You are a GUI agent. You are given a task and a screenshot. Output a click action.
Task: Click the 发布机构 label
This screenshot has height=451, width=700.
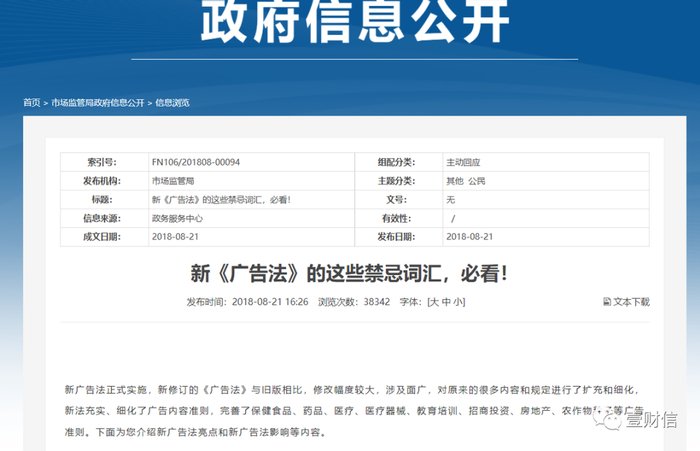pyautogui.click(x=102, y=181)
